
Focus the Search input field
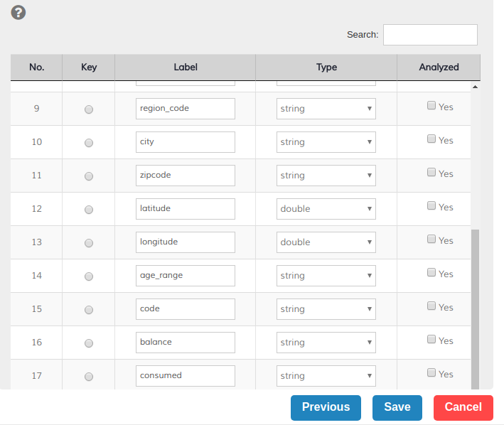tap(430, 35)
